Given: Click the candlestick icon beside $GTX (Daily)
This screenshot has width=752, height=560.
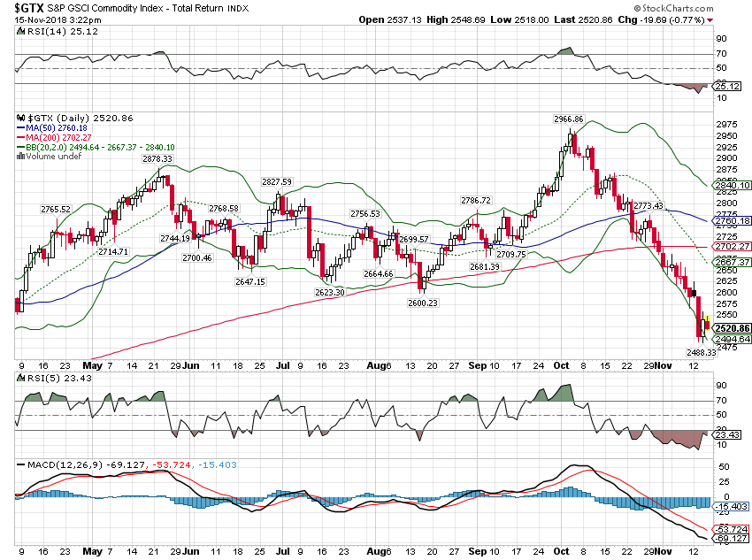Looking at the screenshot, I should coord(20,118).
